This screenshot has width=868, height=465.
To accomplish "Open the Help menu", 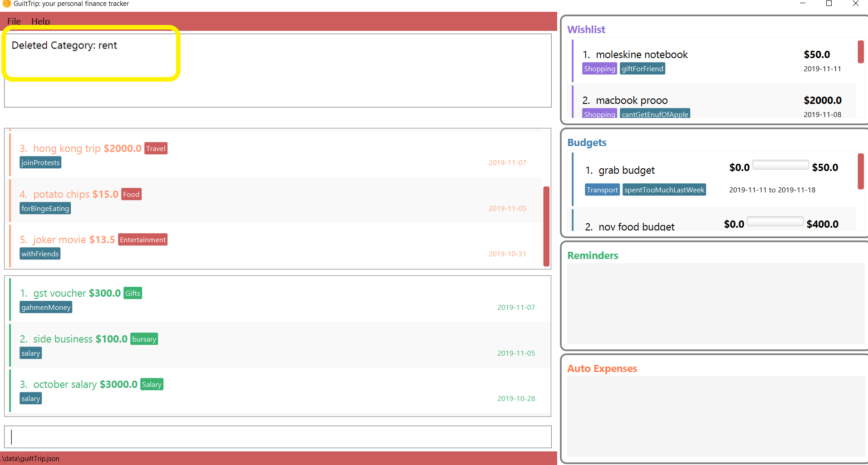I will (40, 21).
